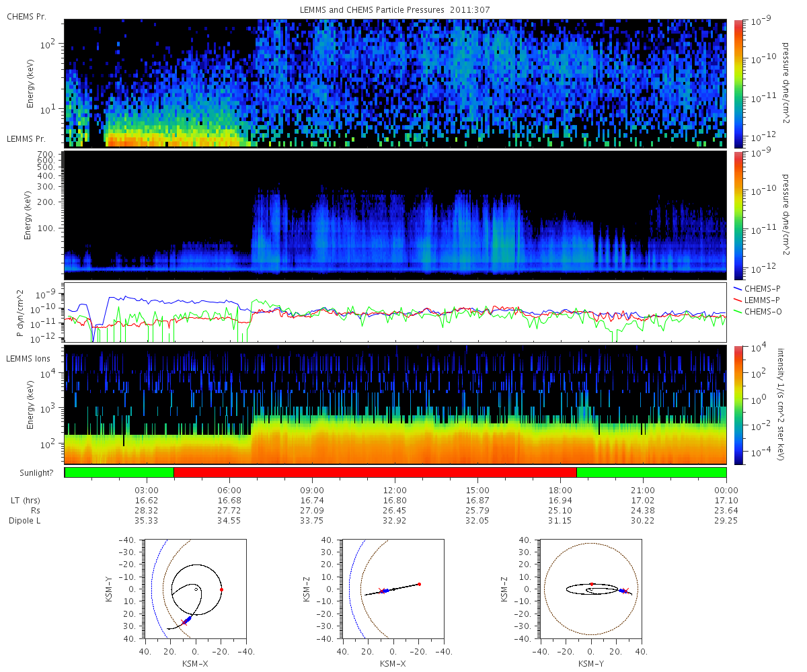The height and width of the screenshot is (672, 807).
Task: Select the LT value 16.80
Action: [x=395, y=501]
